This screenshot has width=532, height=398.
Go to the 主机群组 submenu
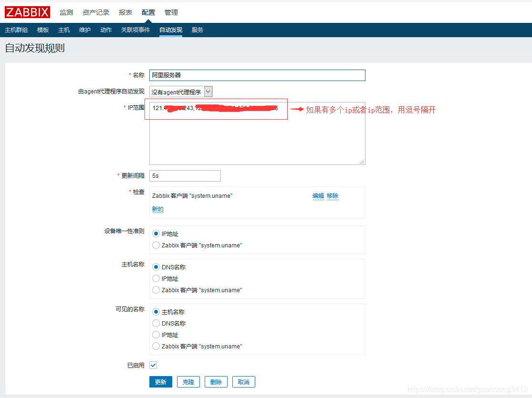click(x=16, y=30)
